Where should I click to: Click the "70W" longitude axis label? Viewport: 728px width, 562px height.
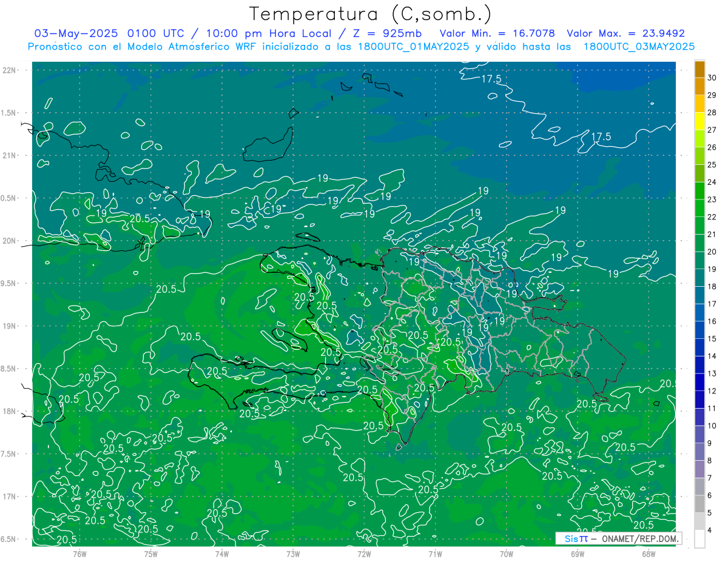(x=507, y=554)
